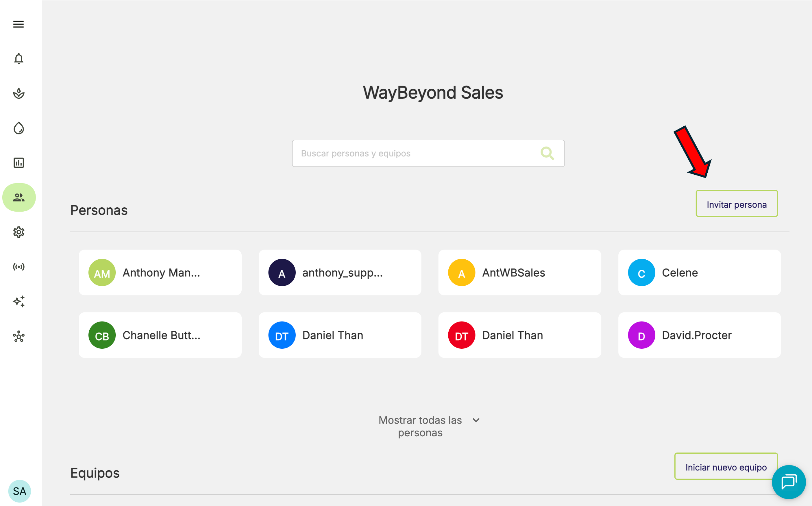
Task: Open Daniel Than card with blue avatar
Action: pos(340,335)
